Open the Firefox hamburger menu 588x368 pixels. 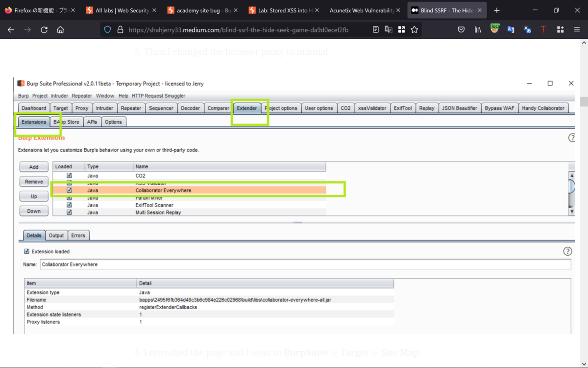coord(577,30)
